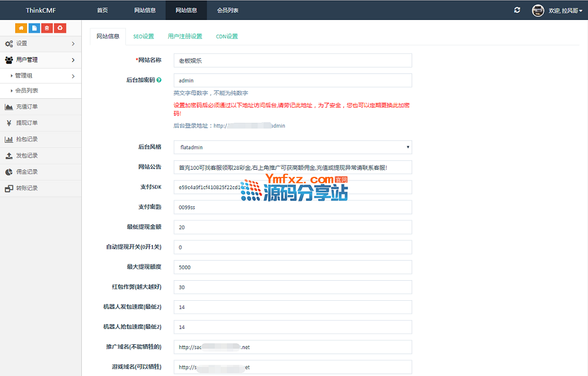Open 充值订单 from the sidebar
The image size is (588, 376).
(x=26, y=107)
